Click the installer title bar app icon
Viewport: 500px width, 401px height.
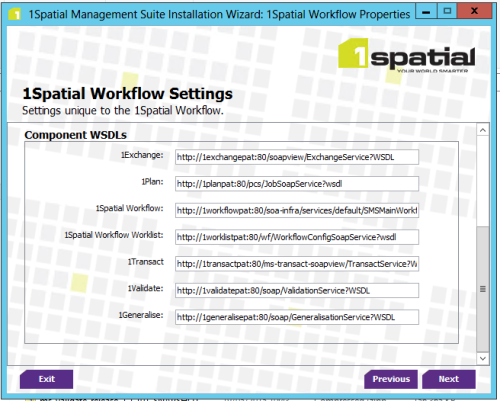point(14,14)
